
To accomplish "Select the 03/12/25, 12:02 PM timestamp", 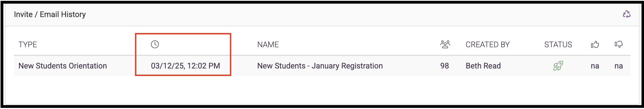I will 185,66.
